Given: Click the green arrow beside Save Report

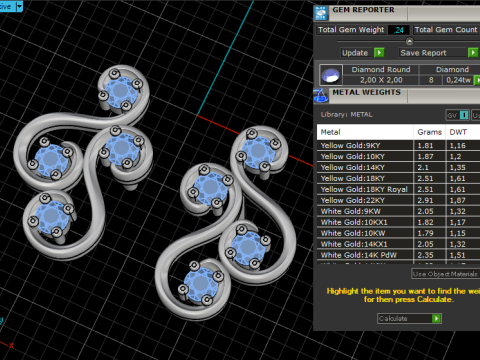Looking at the screenshot, I should (473, 53).
